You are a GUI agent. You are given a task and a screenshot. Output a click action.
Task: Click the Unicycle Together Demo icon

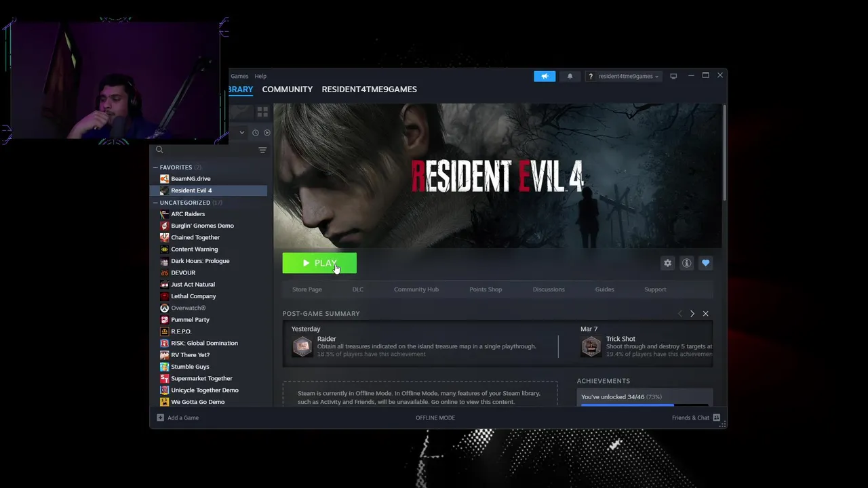(x=164, y=390)
